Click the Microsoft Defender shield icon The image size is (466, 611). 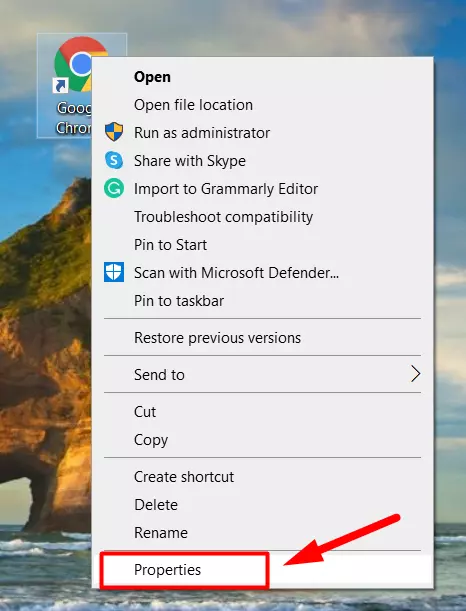[x=114, y=272]
